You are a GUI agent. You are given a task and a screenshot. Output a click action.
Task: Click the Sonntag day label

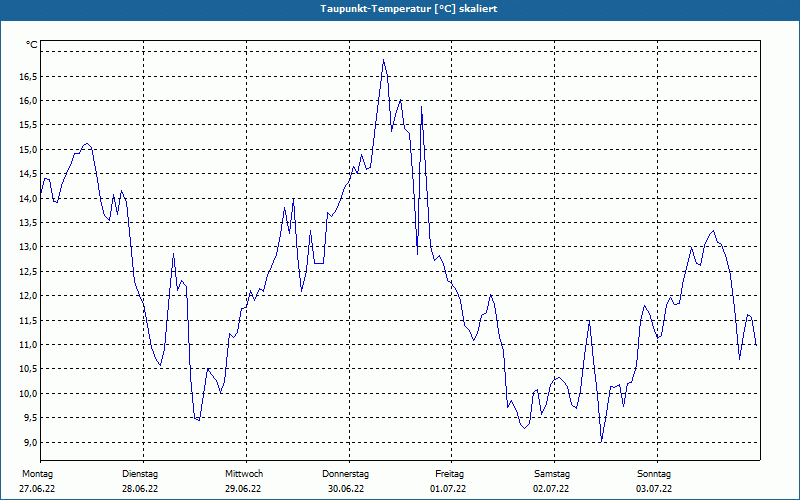coord(654,474)
